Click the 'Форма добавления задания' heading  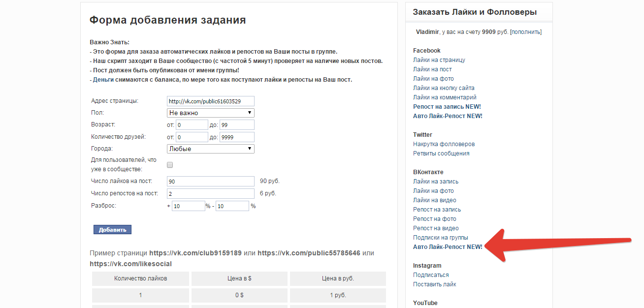tap(167, 21)
